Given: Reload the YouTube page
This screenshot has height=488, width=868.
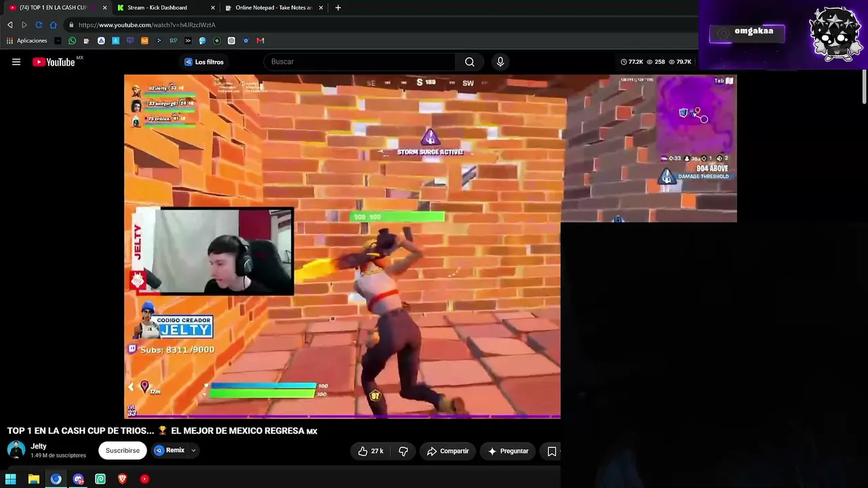Looking at the screenshot, I should point(39,25).
